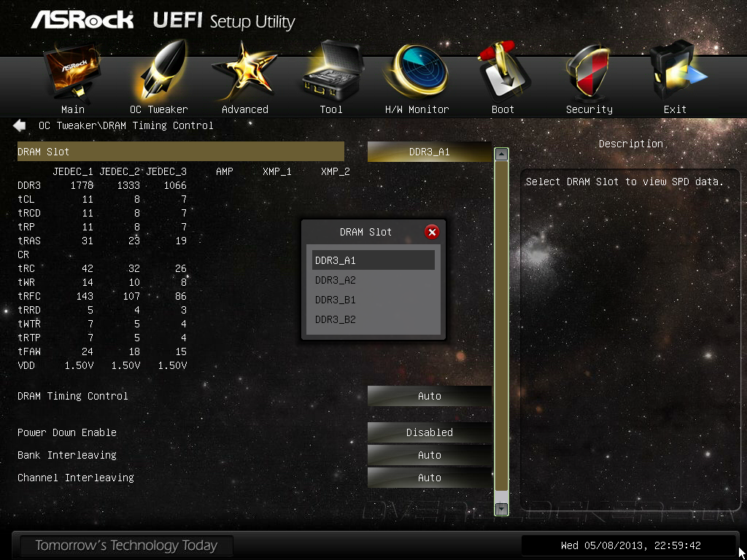
Task: Choose DDR3_B1 in DRAM Slot popup
Action: 373,300
